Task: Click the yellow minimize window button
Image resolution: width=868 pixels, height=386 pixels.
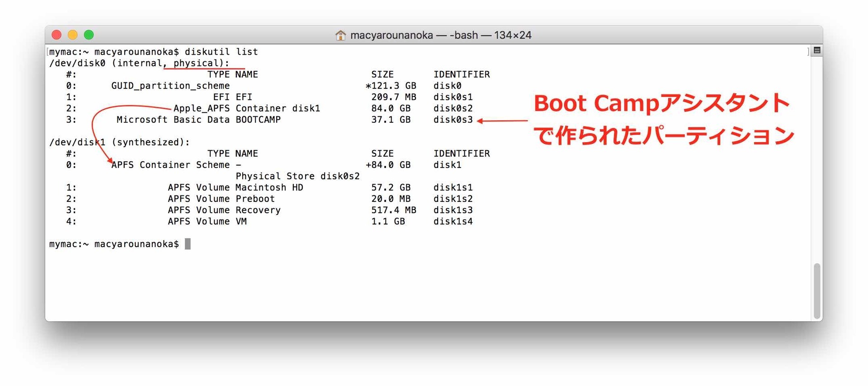Action: pos(73,35)
